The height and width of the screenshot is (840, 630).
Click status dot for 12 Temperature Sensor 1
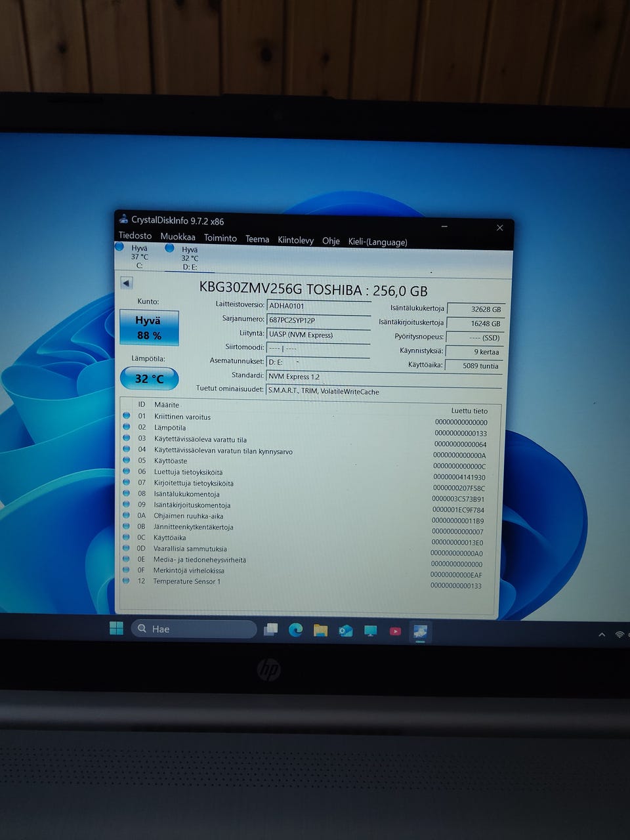click(x=127, y=580)
